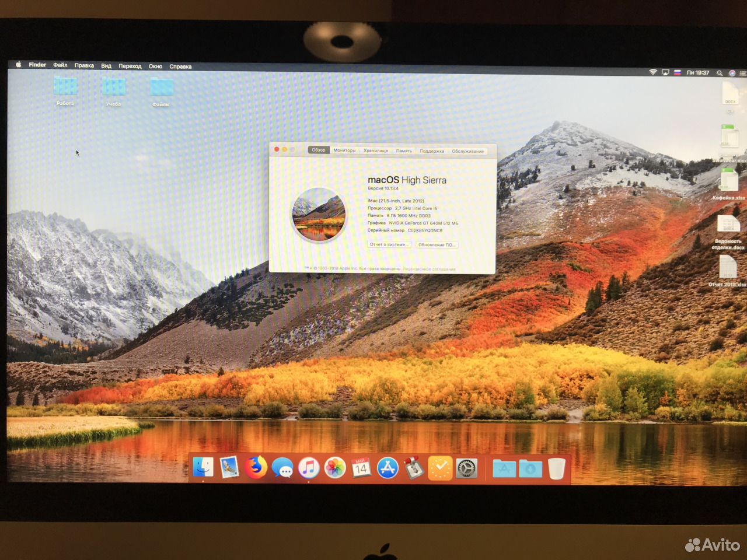Click the Wi-Fi status icon

(x=653, y=72)
